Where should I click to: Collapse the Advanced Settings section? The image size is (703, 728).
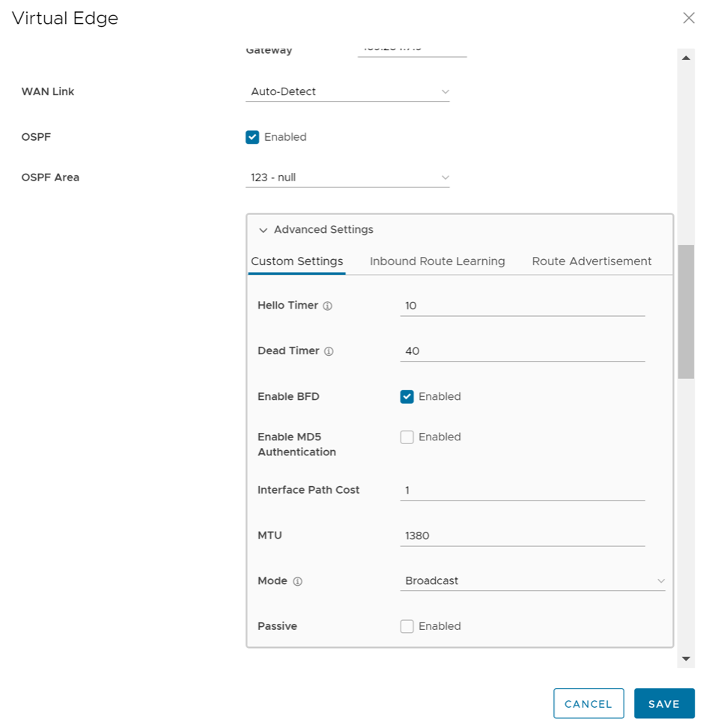pyautogui.click(x=264, y=230)
